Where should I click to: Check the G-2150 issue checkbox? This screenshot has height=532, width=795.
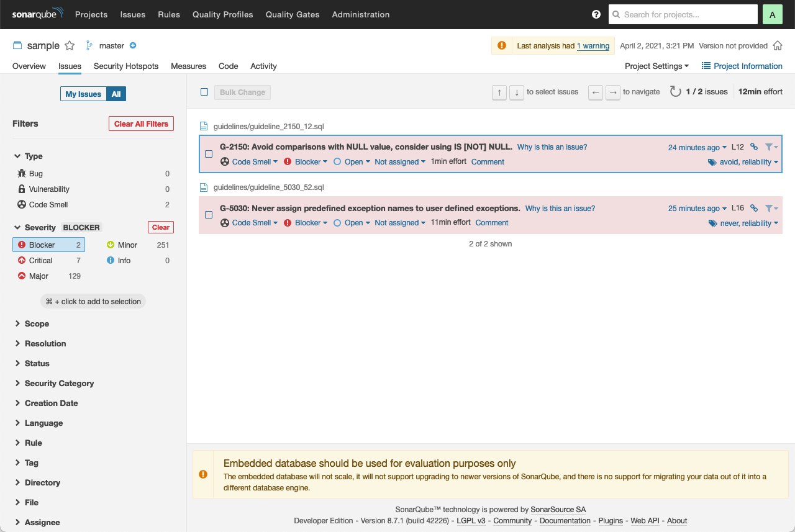click(209, 154)
